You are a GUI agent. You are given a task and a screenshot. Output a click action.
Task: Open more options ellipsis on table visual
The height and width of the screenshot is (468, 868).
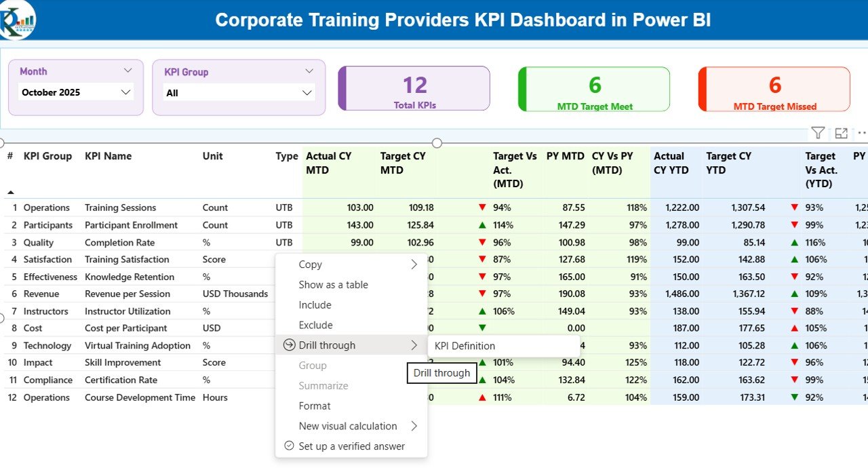pyautogui.click(x=862, y=133)
